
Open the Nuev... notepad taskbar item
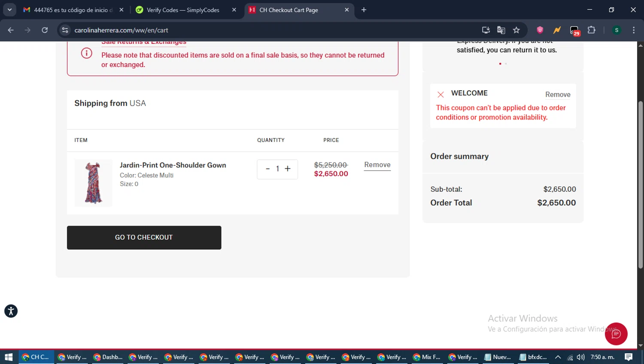(x=498, y=357)
